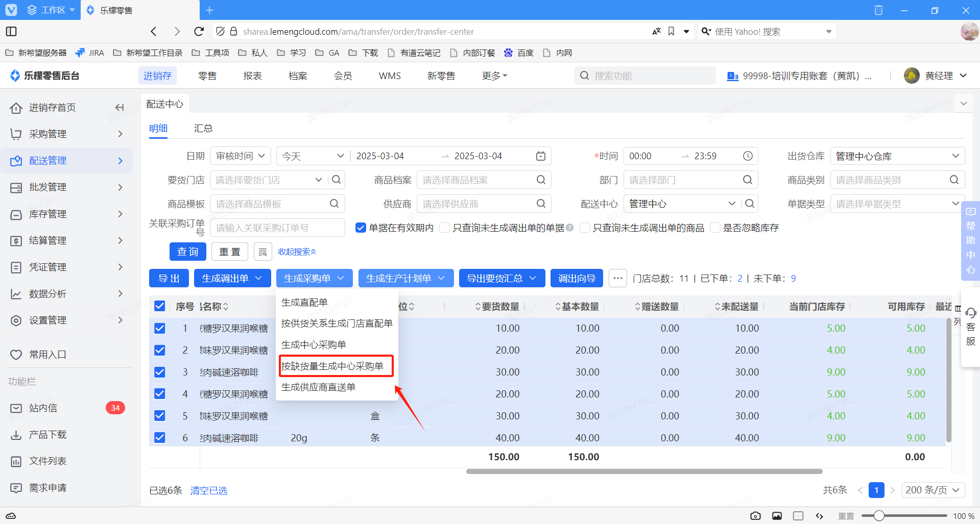Screen dimensions: 980x524
Task: Click the calendar icon in date range
Action: coord(540,156)
